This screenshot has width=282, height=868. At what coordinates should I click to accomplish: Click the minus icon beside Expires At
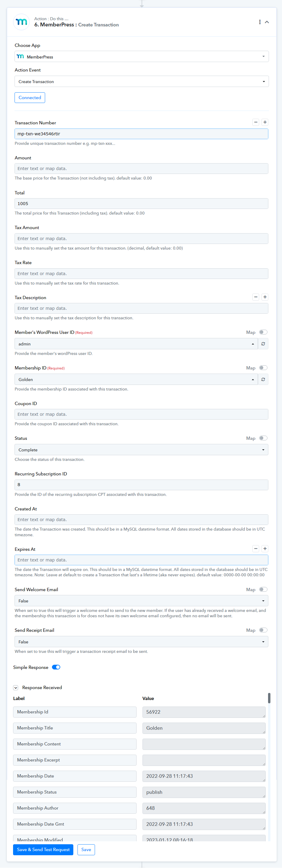(256, 549)
